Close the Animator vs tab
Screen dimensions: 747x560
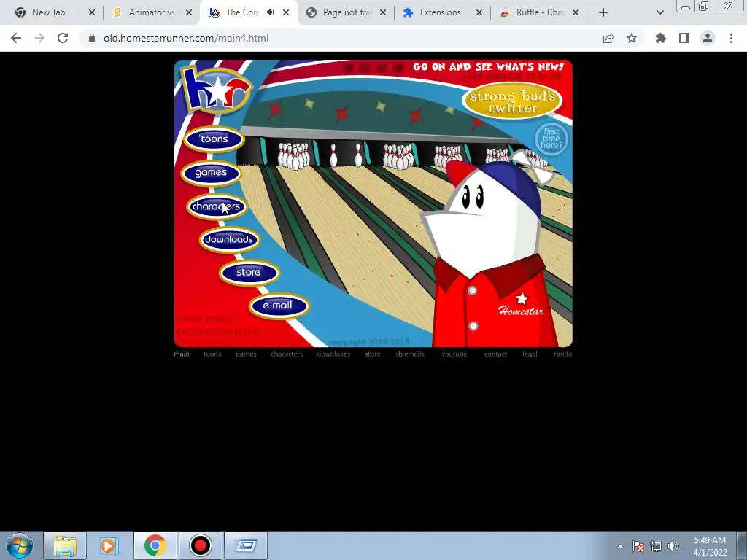point(189,12)
